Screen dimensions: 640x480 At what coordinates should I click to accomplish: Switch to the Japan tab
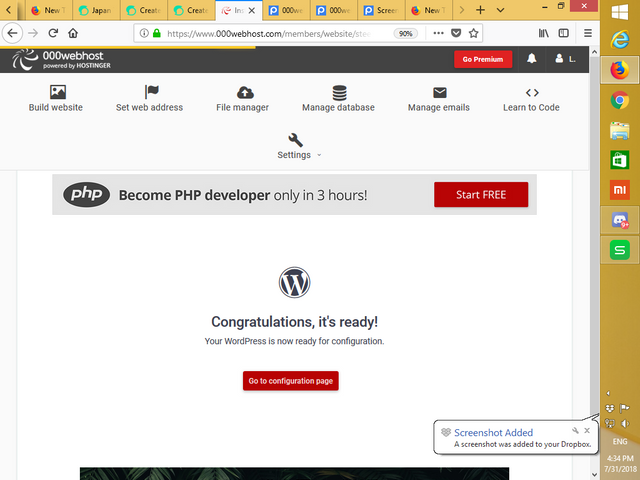(x=96, y=10)
